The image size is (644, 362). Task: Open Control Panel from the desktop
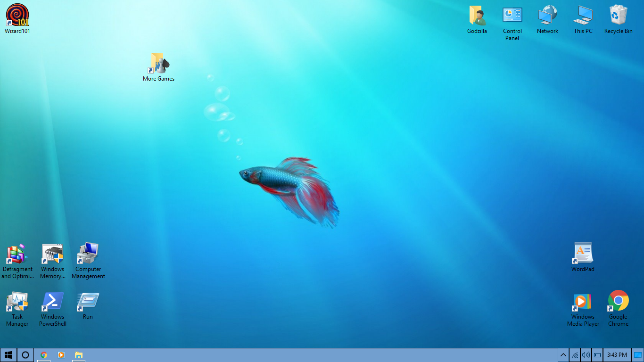click(x=512, y=23)
